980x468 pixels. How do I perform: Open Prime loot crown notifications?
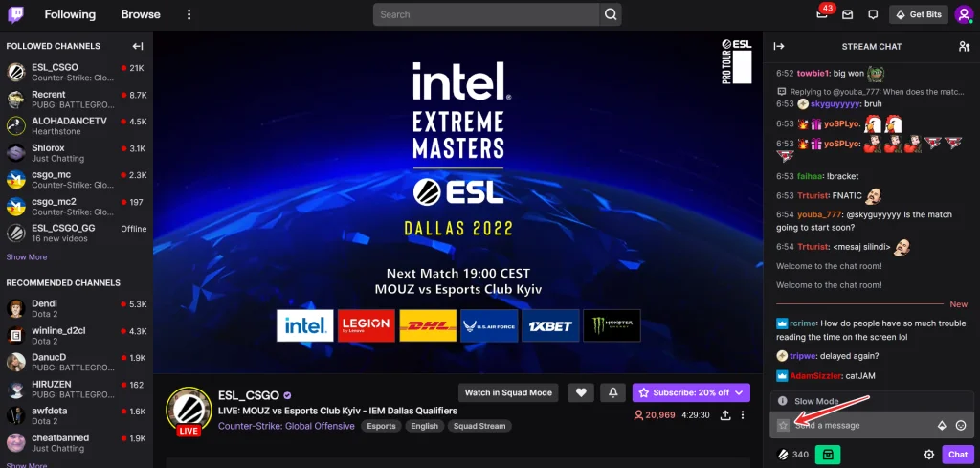[822, 14]
